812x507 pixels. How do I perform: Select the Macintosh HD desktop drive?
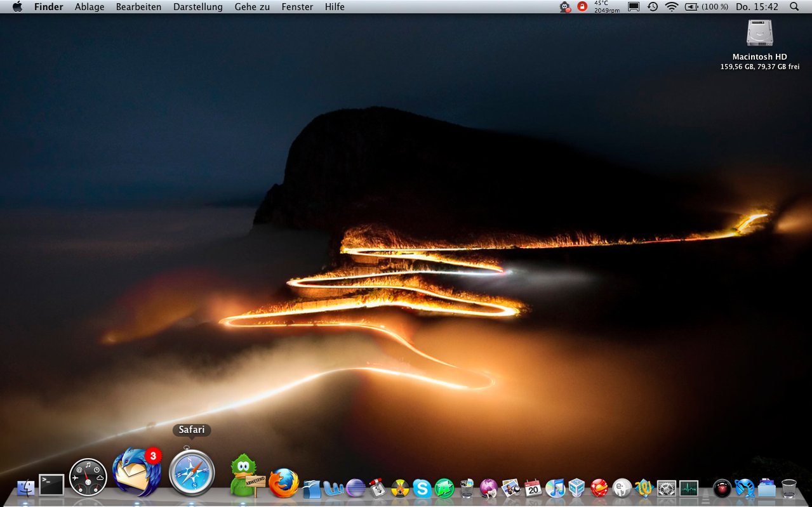click(759, 34)
